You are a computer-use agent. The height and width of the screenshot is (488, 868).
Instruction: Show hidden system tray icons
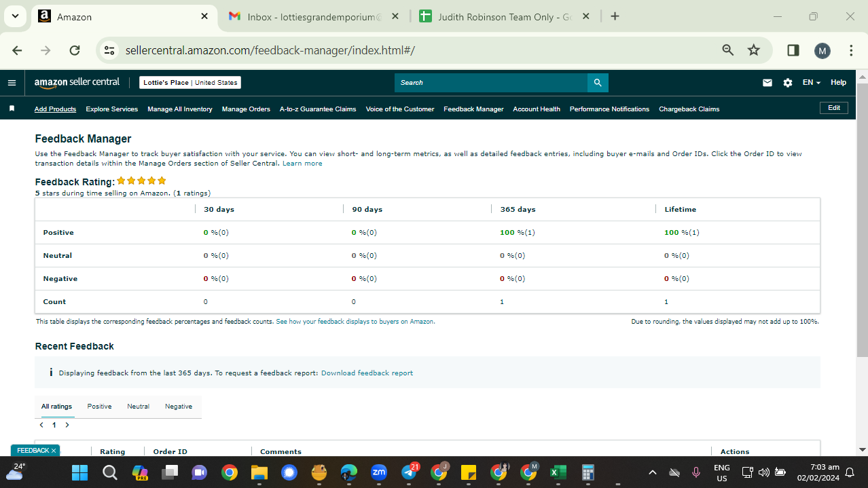coord(653,472)
